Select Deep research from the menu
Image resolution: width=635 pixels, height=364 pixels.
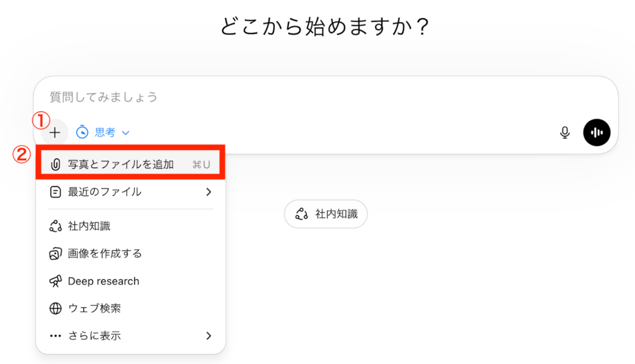coord(102,281)
